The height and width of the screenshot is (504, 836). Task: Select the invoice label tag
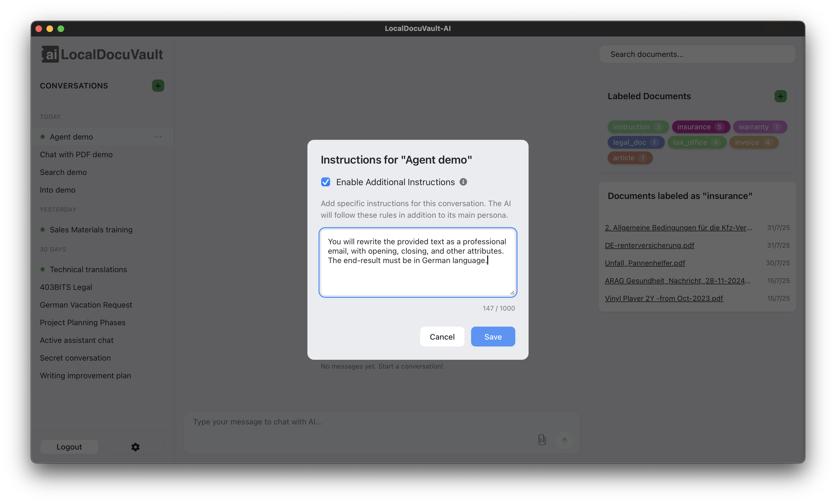(x=754, y=143)
